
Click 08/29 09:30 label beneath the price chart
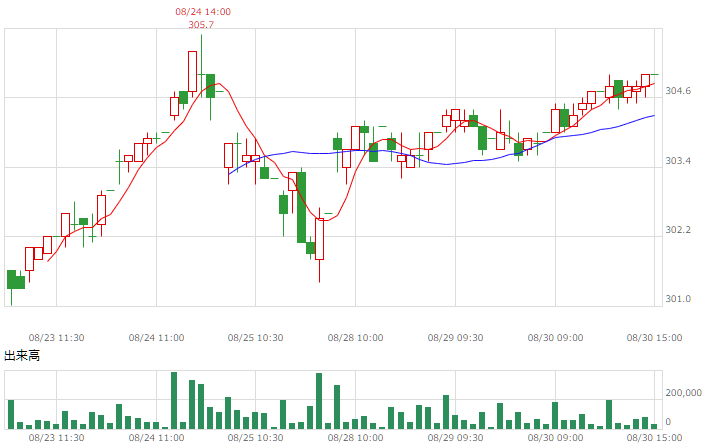pos(455,338)
